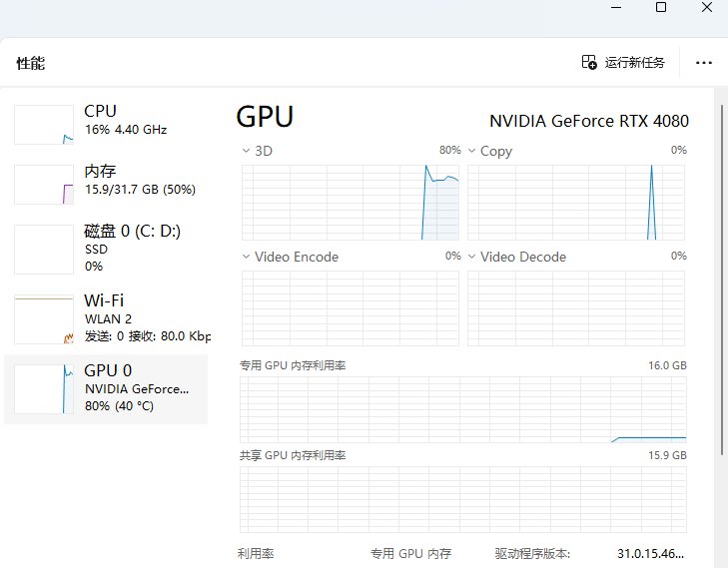
Task: Click 16% 4.40 GHz CPU text
Action: click(126, 130)
